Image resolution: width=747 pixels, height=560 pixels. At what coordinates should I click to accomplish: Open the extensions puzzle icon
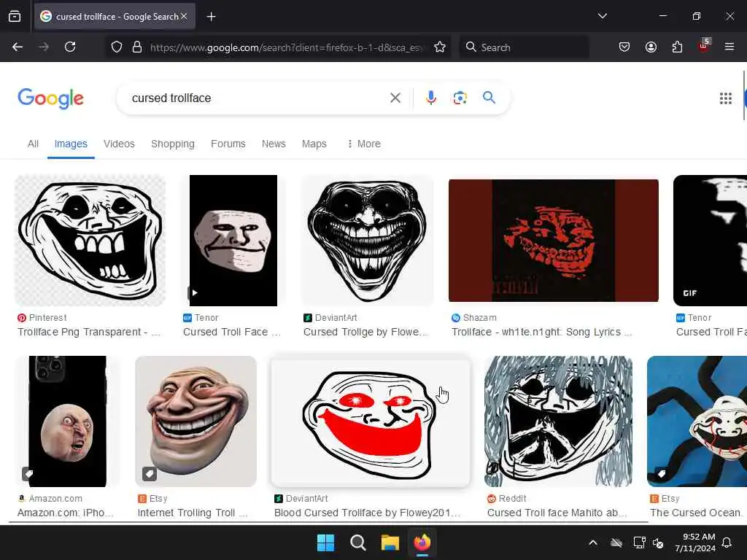pos(677,47)
